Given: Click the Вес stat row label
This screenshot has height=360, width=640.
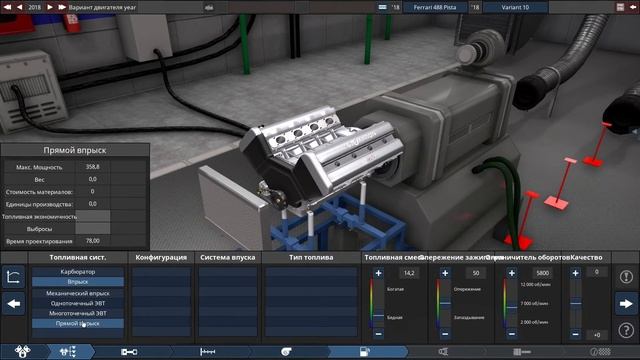Looking at the screenshot, I should point(39,180).
